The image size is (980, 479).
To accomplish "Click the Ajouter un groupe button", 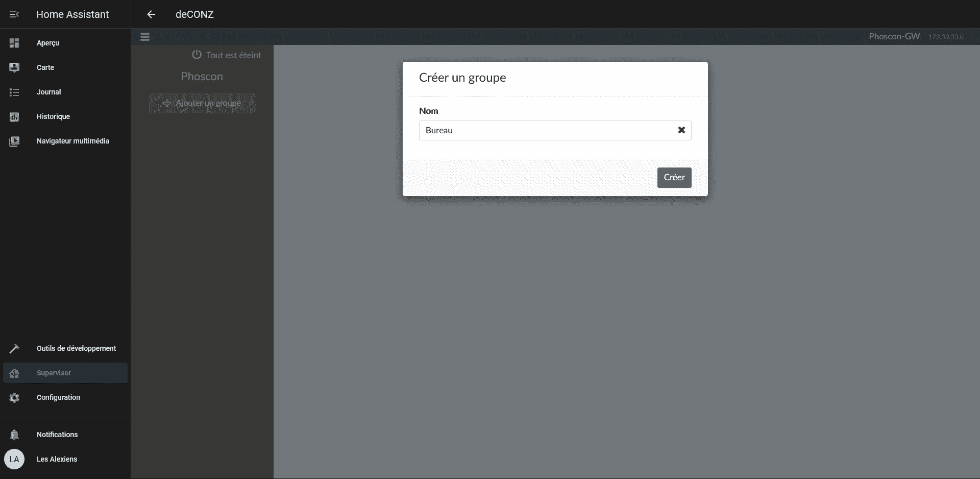I will point(202,103).
